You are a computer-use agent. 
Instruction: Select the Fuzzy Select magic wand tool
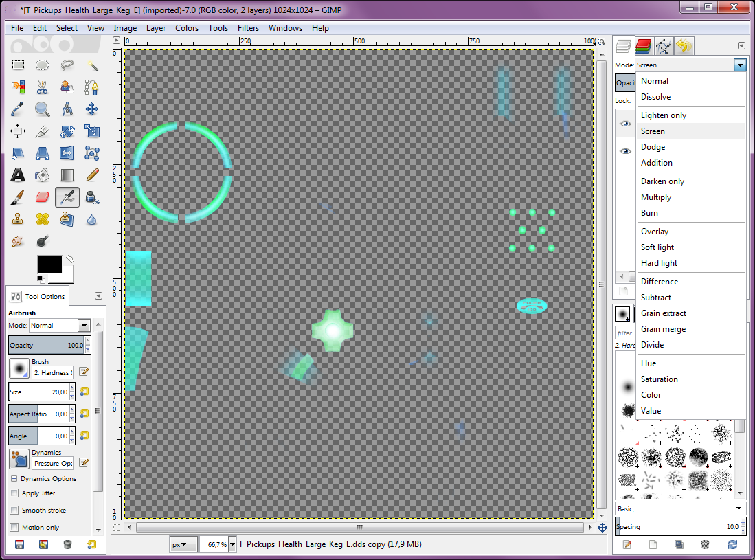[91, 65]
